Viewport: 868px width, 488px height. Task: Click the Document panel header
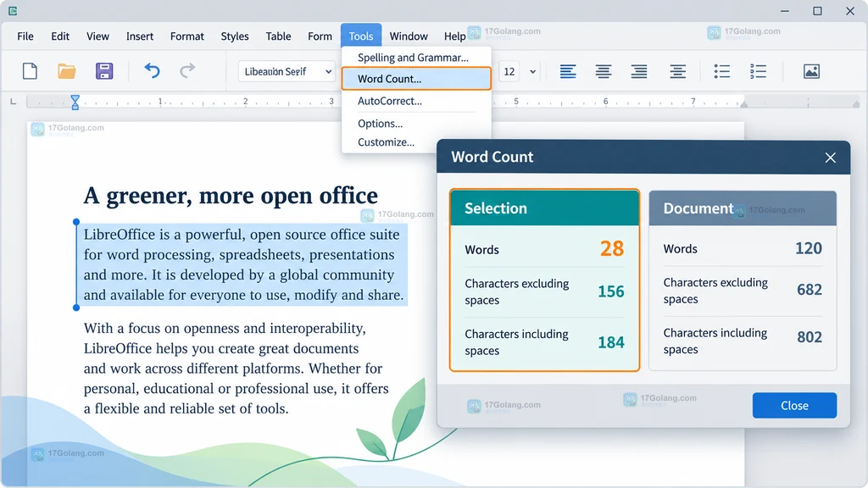point(743,208)
